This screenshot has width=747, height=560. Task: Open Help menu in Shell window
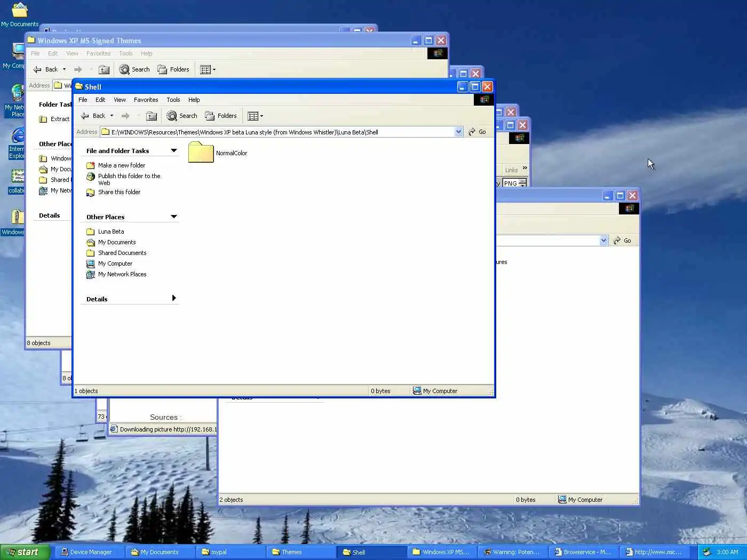pyautogui.click(x=194, y=100)
